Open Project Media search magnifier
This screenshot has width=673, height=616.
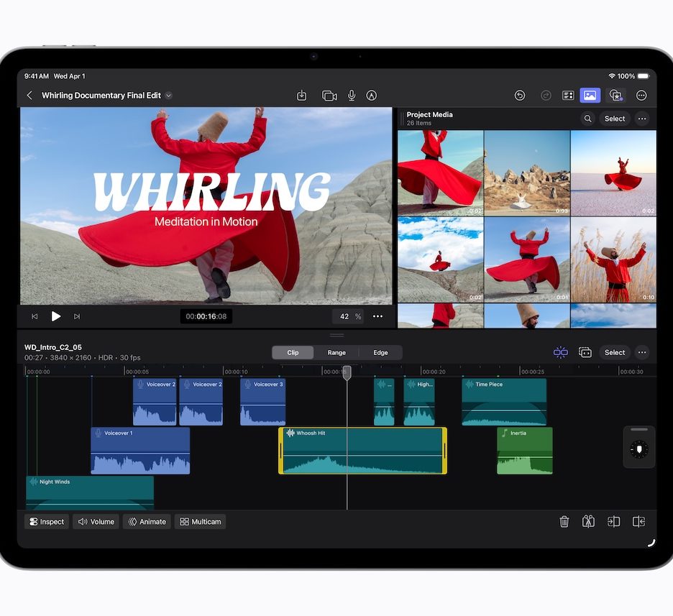point(588,119)
